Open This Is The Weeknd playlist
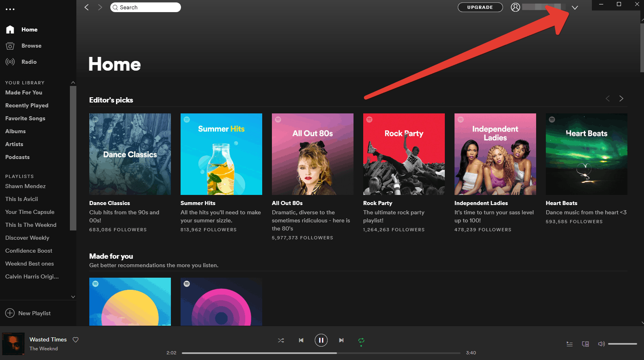 tap(31, 225)
